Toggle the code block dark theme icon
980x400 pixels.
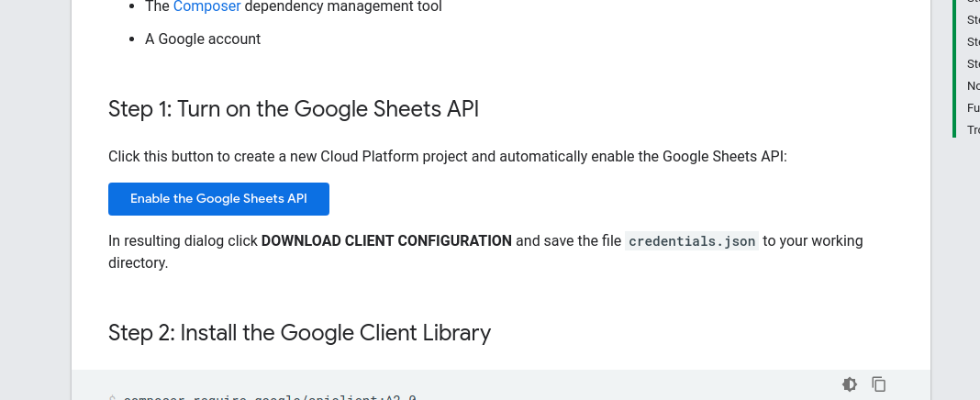point(850,384)
